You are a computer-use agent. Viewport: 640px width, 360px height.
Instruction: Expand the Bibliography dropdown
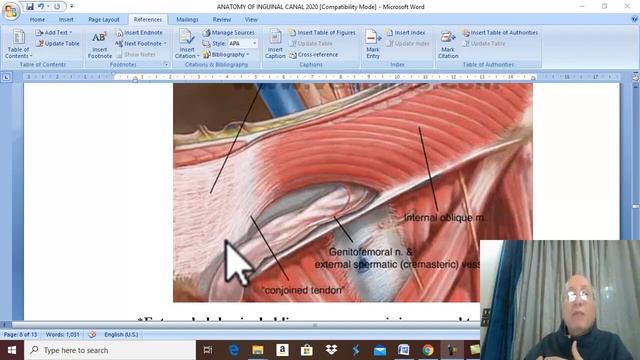[x=226, y=54]
